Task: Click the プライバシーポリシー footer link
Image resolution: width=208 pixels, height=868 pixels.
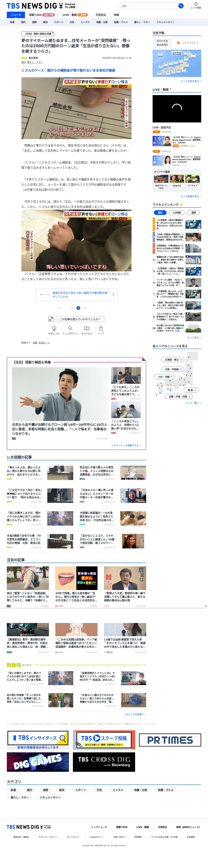Action: (x=48, y=837)
